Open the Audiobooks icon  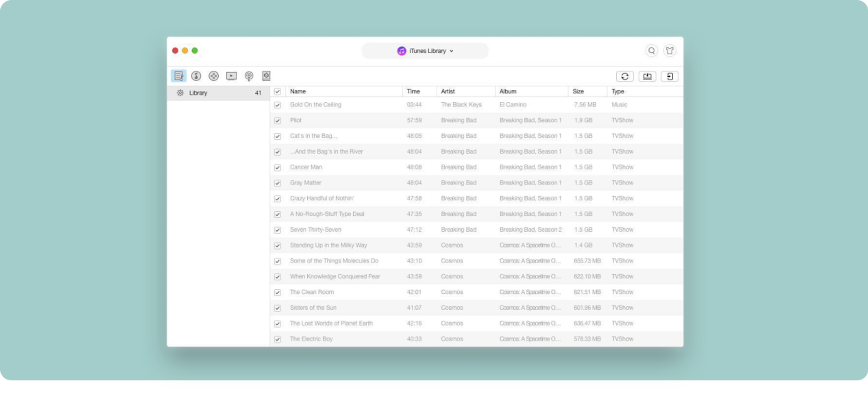pos(266,76)
